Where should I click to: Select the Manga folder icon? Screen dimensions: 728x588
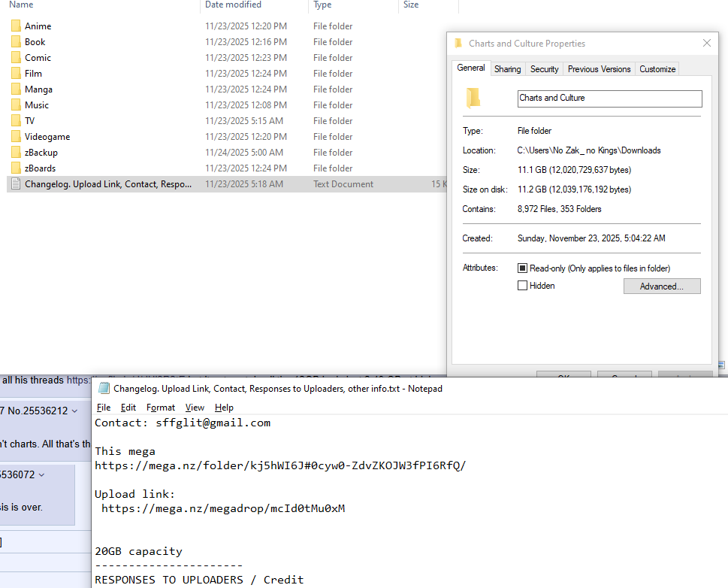click(x=16, y=89)
